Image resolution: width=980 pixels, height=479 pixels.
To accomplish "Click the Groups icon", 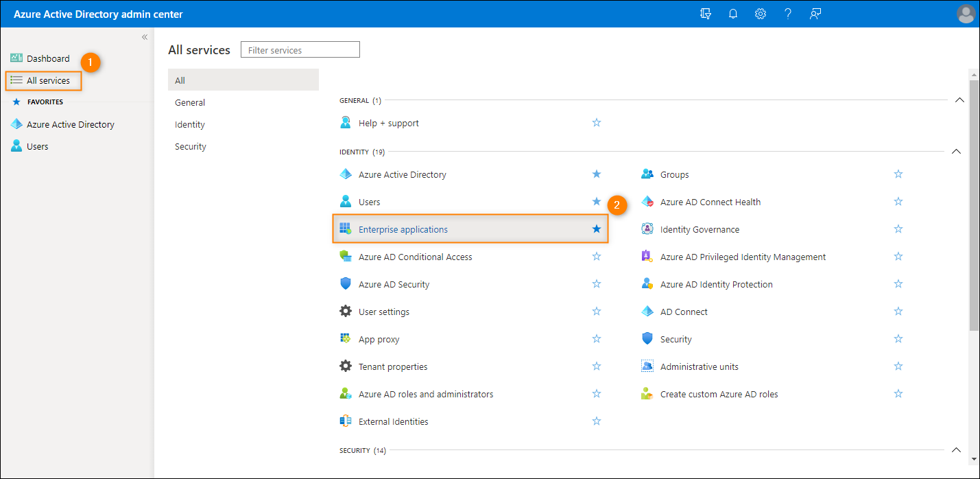I will 647,174.
